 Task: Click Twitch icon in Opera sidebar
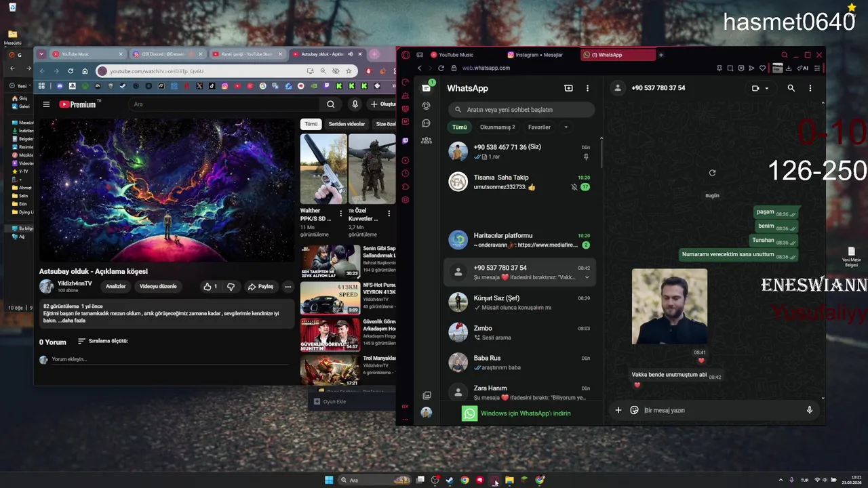[x=406, y=140]
